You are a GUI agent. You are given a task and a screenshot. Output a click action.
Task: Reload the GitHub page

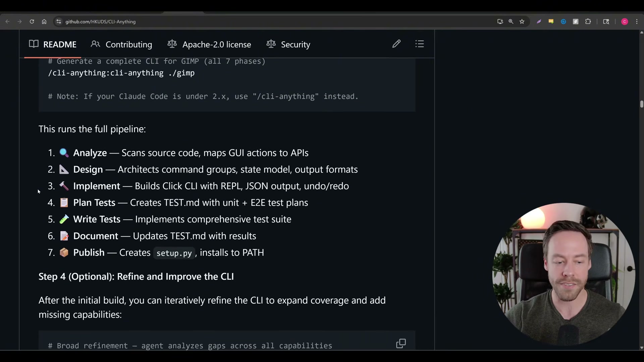[32, 21]
